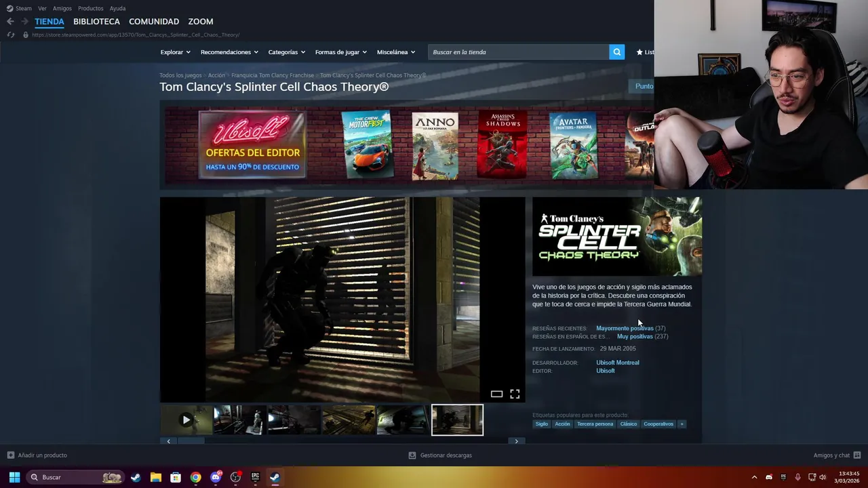Click the microphone icon in the system tray
This screenshot has width=868, height=488.
(797, 477)
